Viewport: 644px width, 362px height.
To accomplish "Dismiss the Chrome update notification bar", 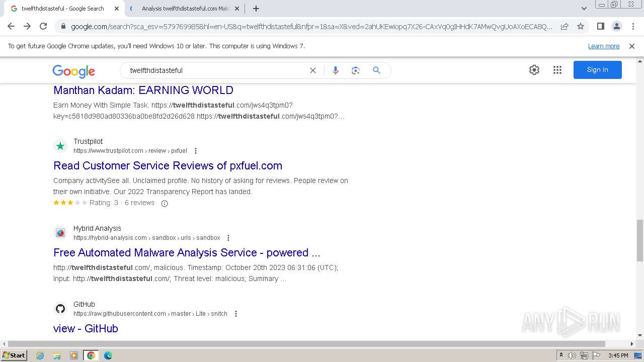I will [632, 46].
